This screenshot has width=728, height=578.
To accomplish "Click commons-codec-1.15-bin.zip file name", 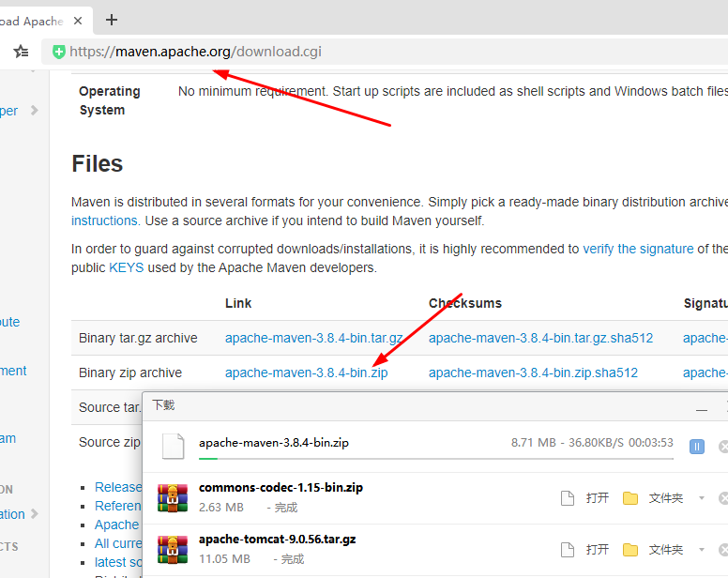I will pyautogui.click(x=281, y=488).
